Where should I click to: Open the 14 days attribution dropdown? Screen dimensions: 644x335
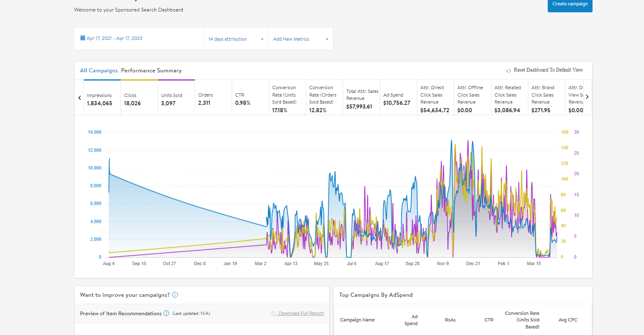236,39
